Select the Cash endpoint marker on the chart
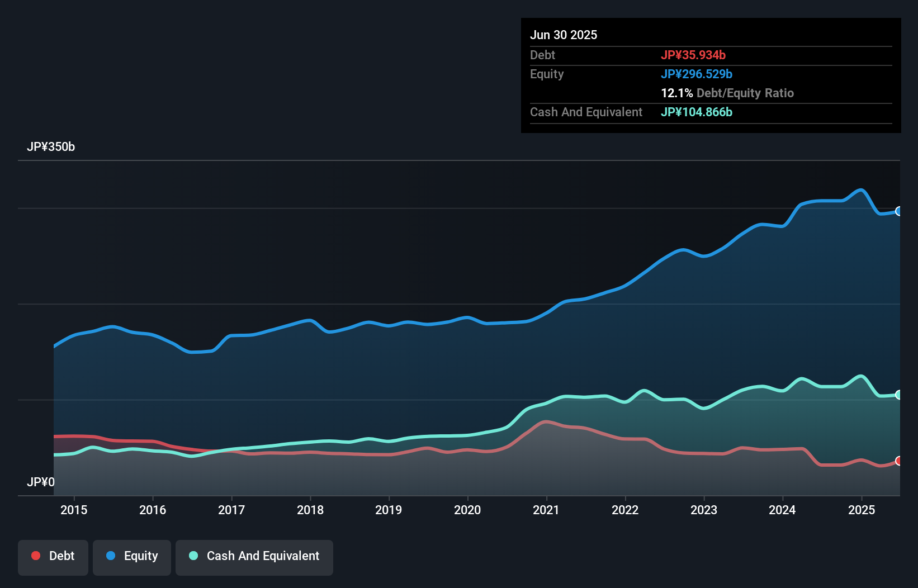The width and height of the screenshot is (918, 588). (898, 394)
